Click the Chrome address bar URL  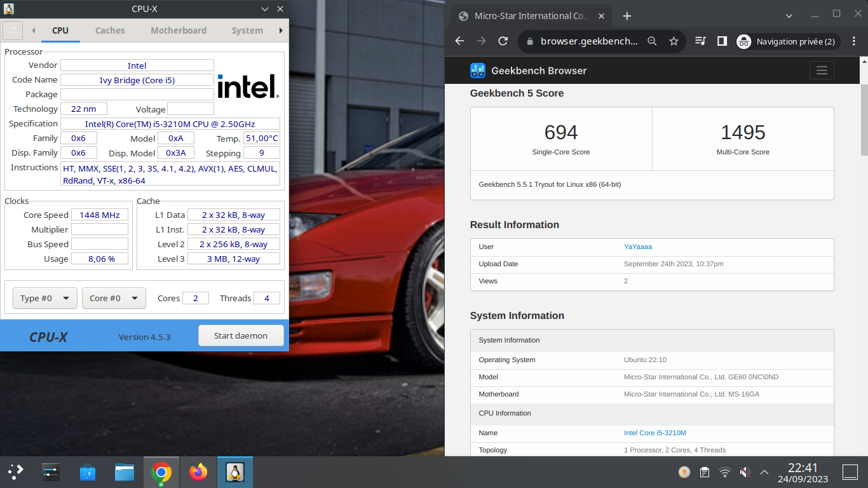[x=589, y=41]
